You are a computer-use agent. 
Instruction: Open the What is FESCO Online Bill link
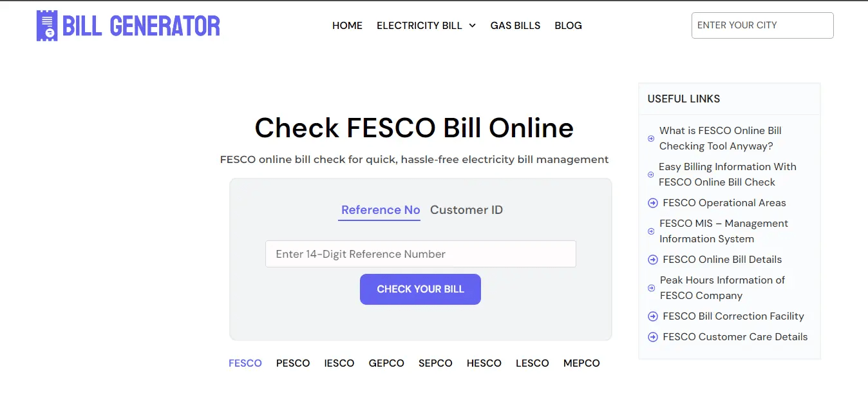(720, 138)
